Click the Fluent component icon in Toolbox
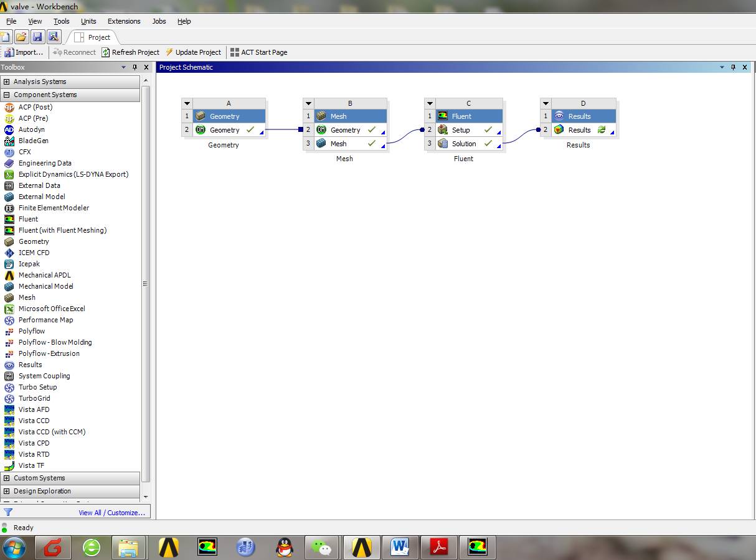Image resolution: width=756 pixels, height=560 pixels. tap(9, 219)
